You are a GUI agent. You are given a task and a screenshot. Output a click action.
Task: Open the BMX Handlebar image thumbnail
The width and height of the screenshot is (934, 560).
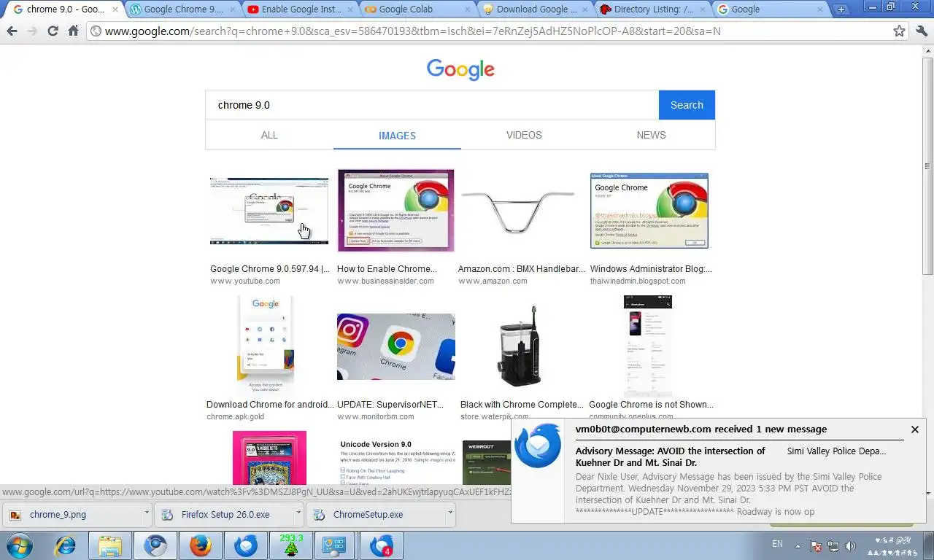(517, 211)
